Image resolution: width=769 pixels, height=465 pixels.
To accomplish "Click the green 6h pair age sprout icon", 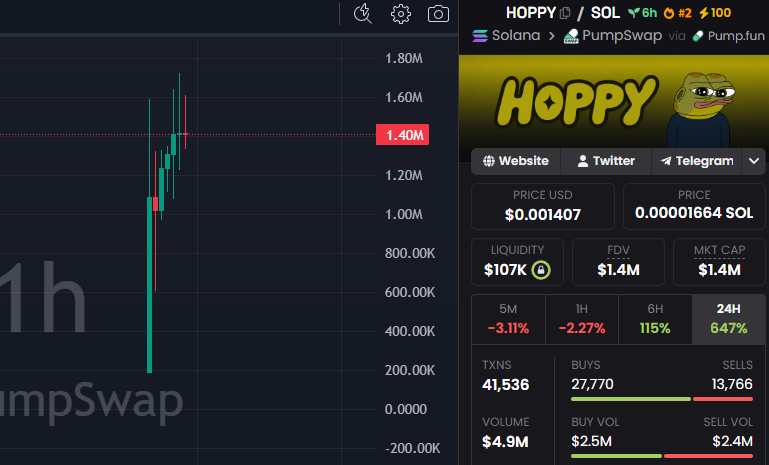I will pos(634,13).
